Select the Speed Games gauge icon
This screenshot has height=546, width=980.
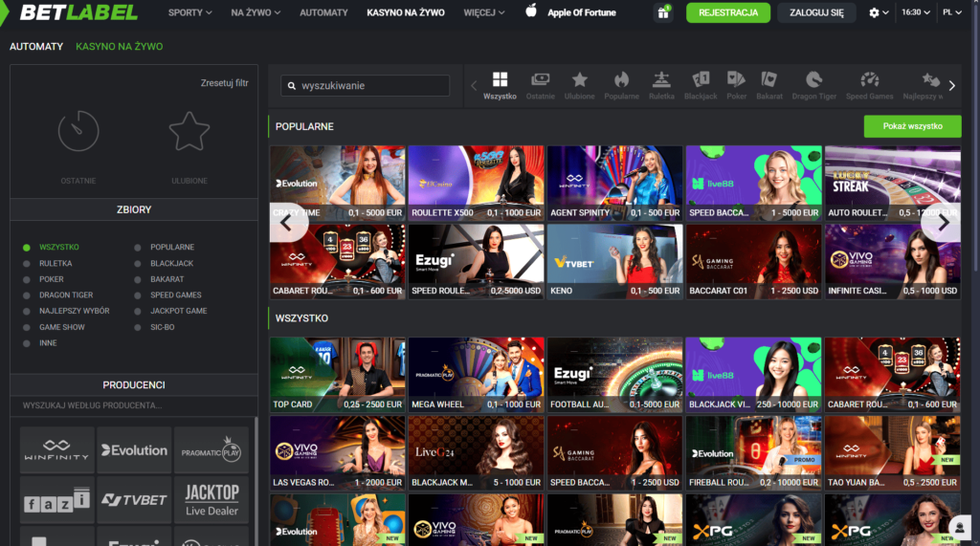[x=869, y=80]
